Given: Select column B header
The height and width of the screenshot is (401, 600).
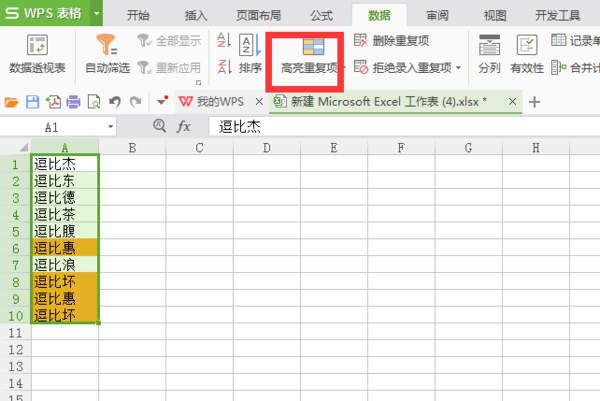Looking at the screenshot, I should coord(132,147).
